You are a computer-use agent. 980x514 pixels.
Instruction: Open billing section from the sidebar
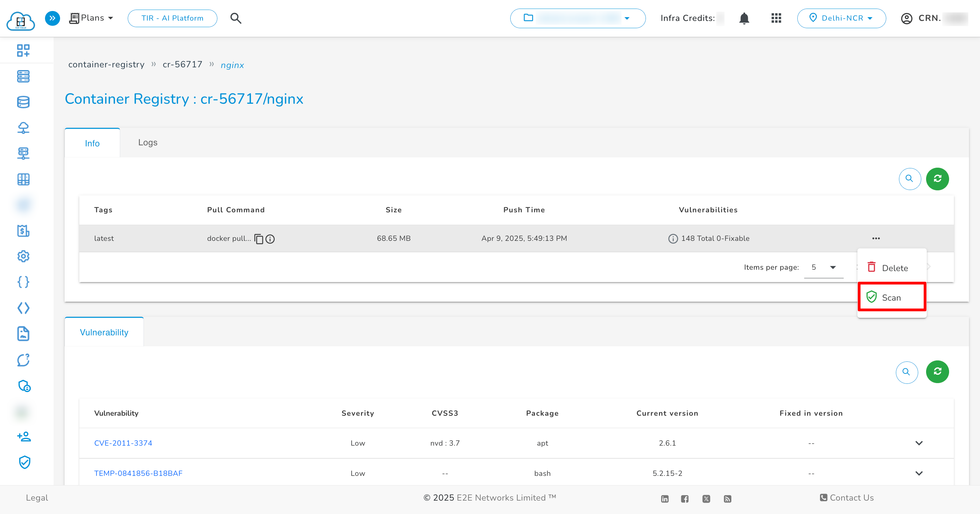point(23,230)
